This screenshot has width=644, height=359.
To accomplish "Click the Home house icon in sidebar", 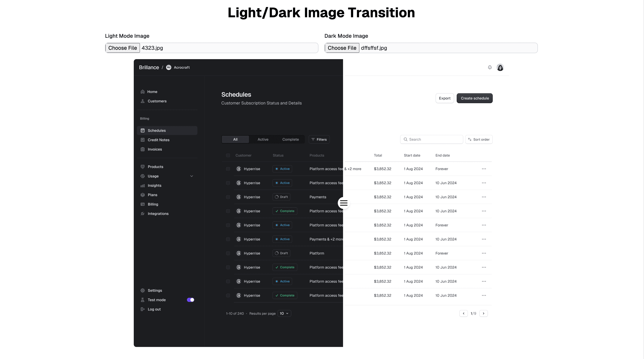I will point(143,92).
